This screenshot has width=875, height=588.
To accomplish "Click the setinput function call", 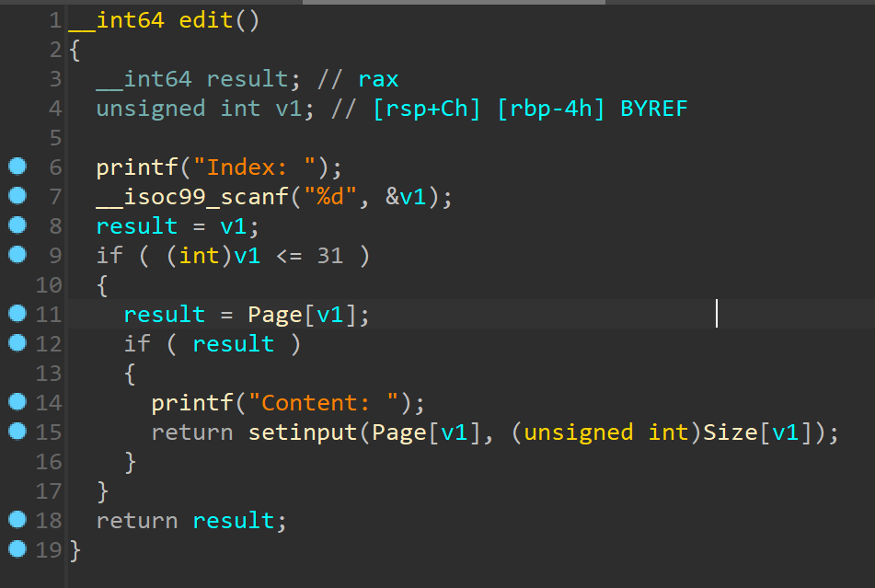I will [x=303, y=432].
